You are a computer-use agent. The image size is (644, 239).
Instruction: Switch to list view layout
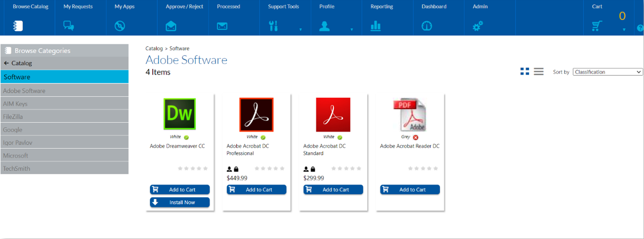click(539, 71)
